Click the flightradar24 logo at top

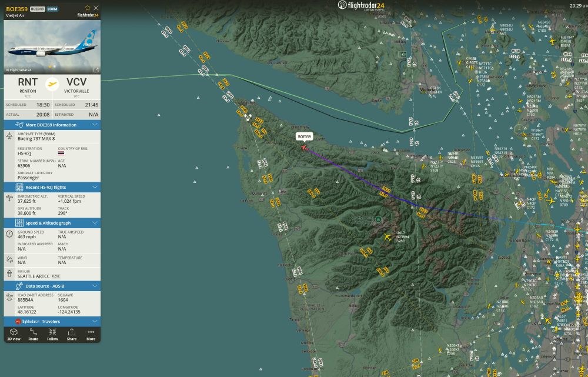361,5
